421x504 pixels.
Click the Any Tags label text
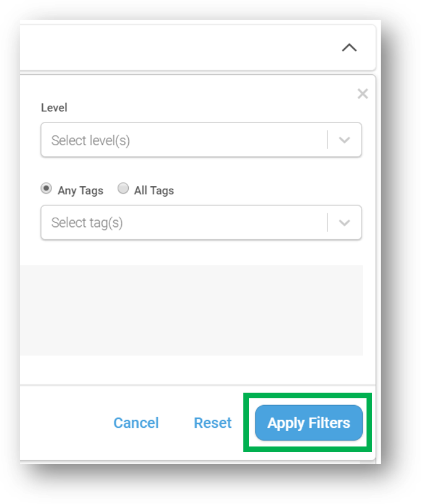pos(80,190)
